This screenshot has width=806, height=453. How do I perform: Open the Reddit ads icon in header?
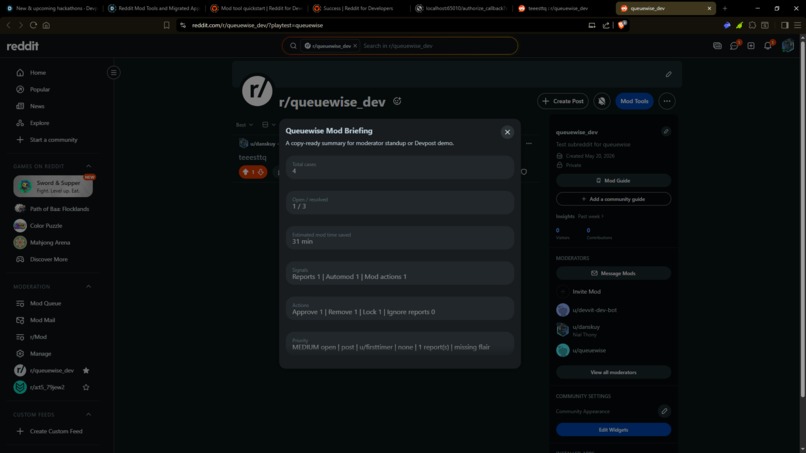click(x=717, y=46)
